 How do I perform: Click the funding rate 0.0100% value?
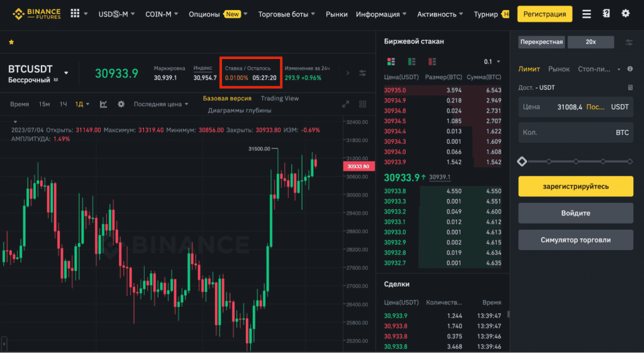pos(236,78)
